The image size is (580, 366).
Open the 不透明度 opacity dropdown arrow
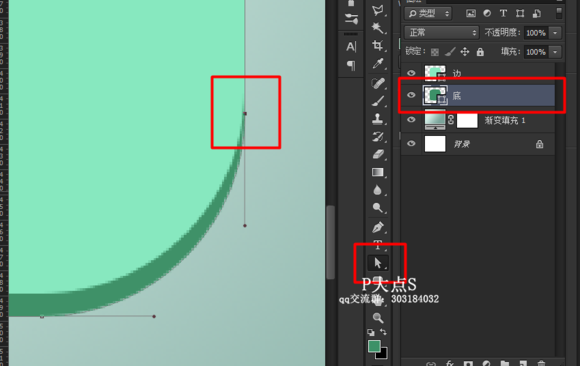click(555, 33)
